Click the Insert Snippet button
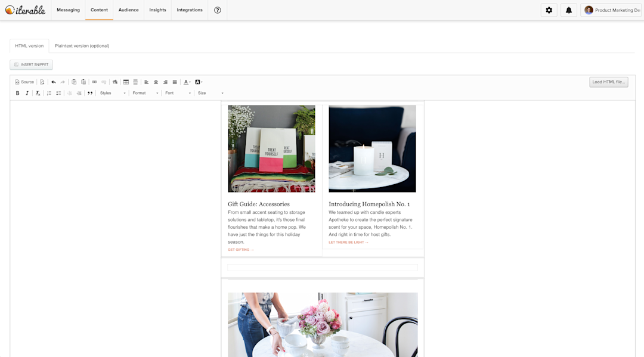The width and height of the screenshot is (644, 357). tap(31, 64)
